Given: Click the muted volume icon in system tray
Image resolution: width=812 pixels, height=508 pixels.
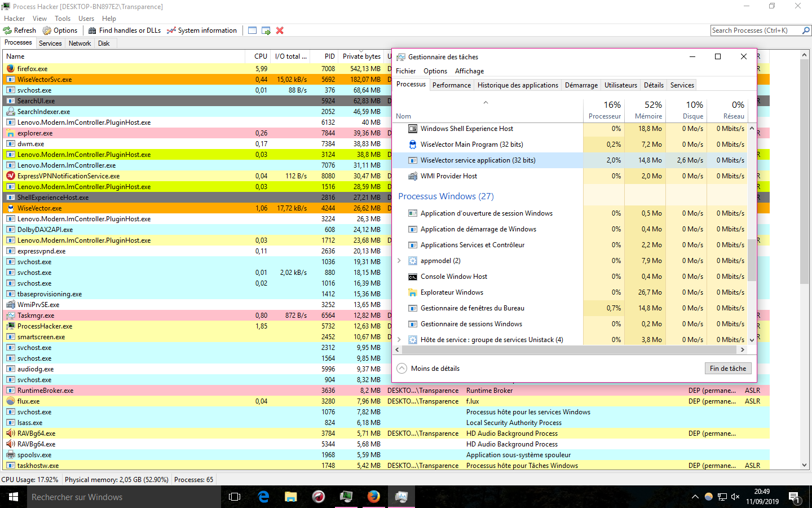Looking at the screenshot, I should tap(735, 497).
